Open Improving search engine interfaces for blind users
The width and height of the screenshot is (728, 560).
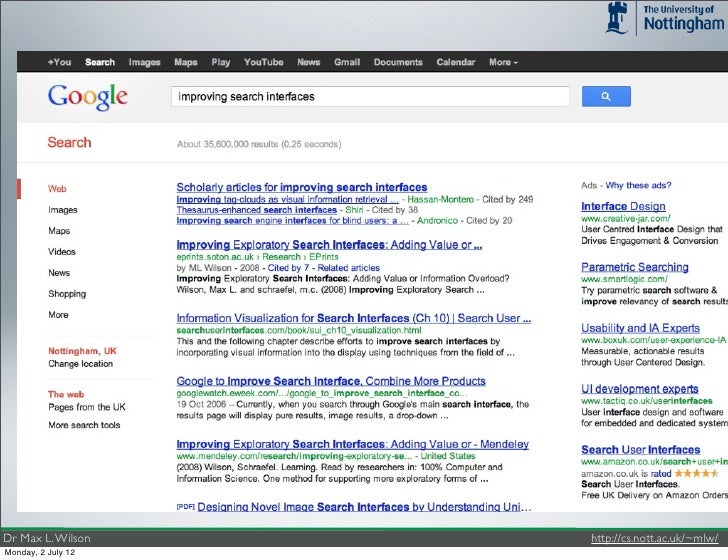(x=292, y=221)
